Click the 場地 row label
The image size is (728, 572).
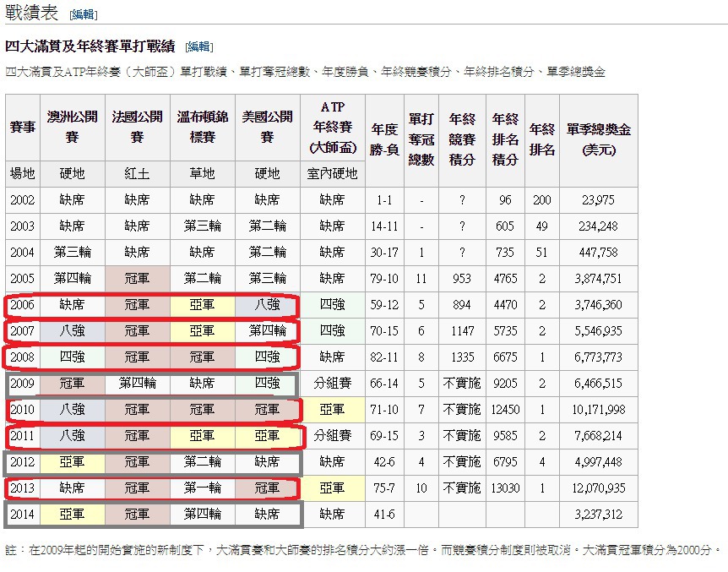click(x=23, y=174)
